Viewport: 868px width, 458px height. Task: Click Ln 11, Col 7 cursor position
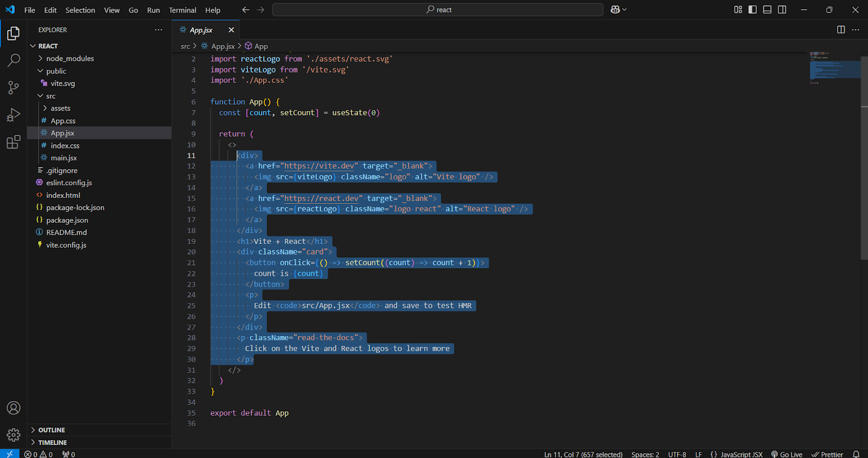[x=583, y=454]
